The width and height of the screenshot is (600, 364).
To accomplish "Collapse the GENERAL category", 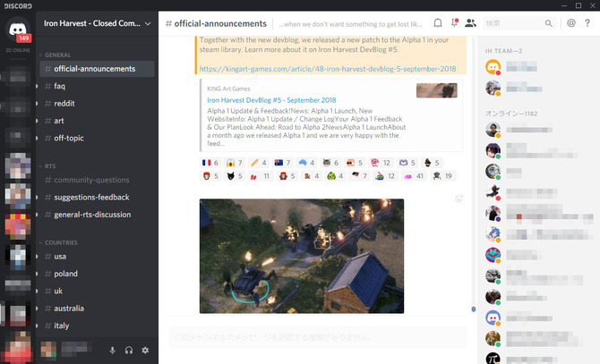I will tap(56, 55).
